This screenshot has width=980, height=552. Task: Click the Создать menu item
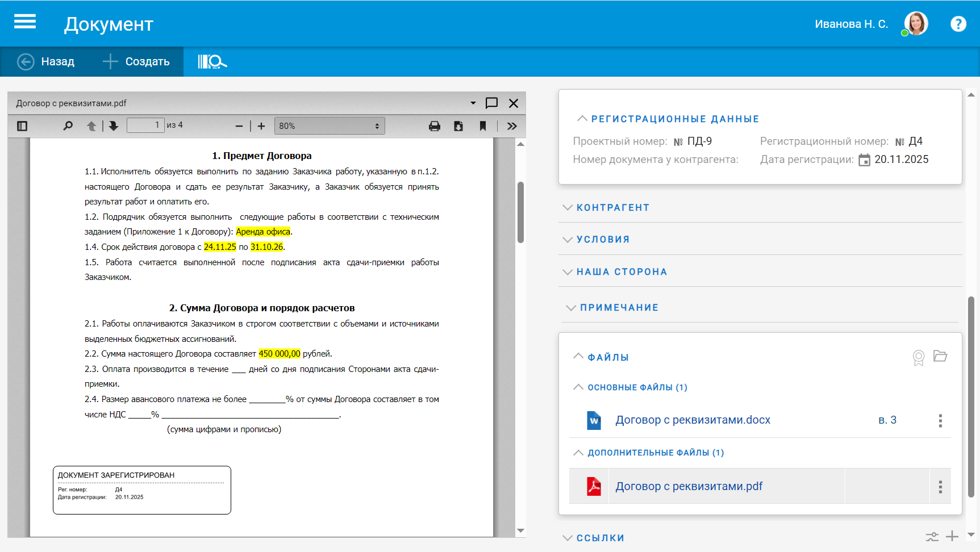coord(136,61)
